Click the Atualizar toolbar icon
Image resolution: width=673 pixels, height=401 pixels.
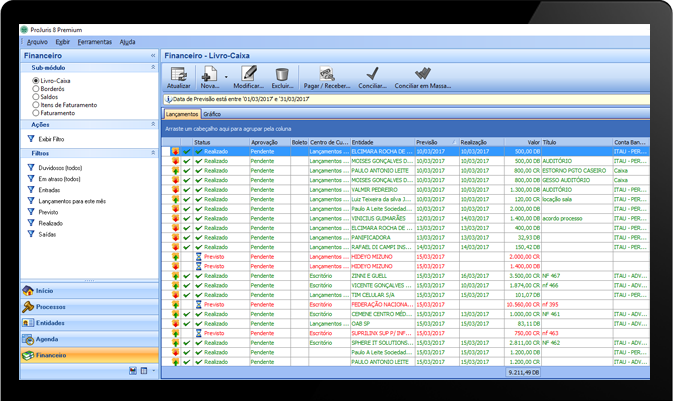point(178,74)
